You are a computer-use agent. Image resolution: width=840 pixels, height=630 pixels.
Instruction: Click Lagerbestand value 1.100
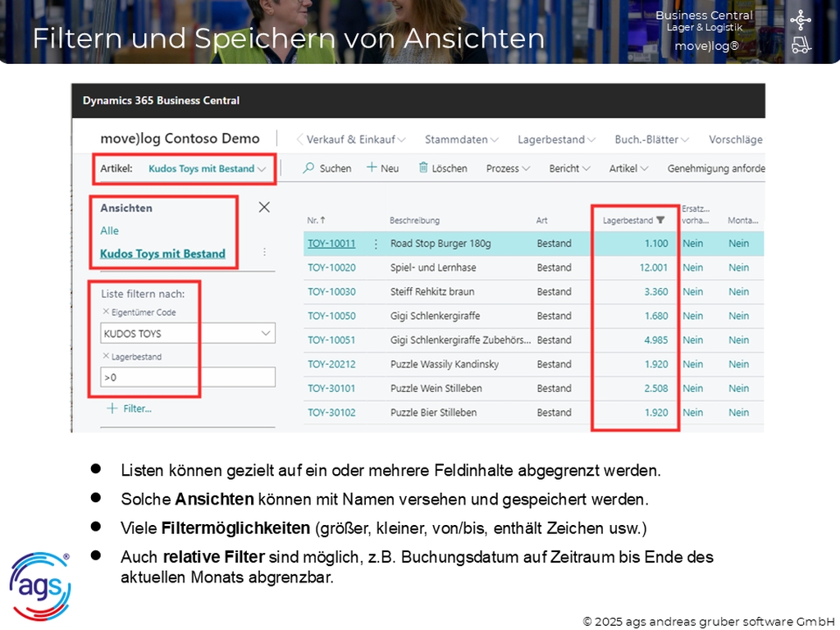point(656,244)
